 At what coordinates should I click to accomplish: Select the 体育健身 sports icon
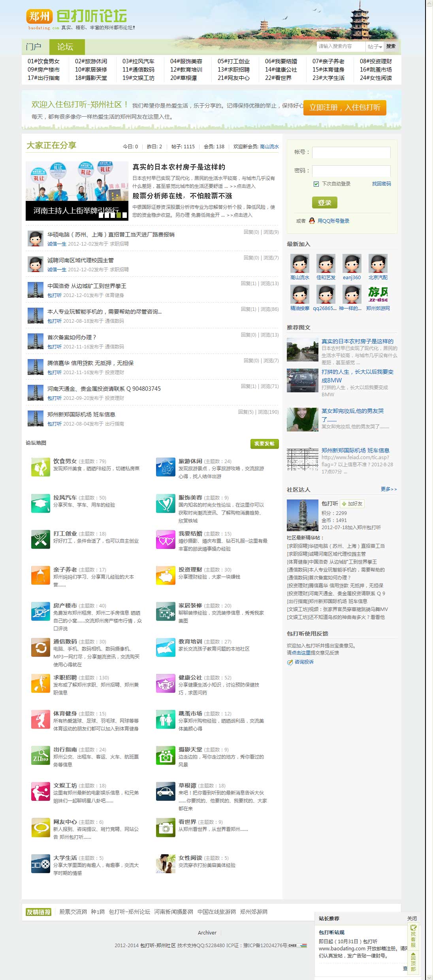point(40,719)
